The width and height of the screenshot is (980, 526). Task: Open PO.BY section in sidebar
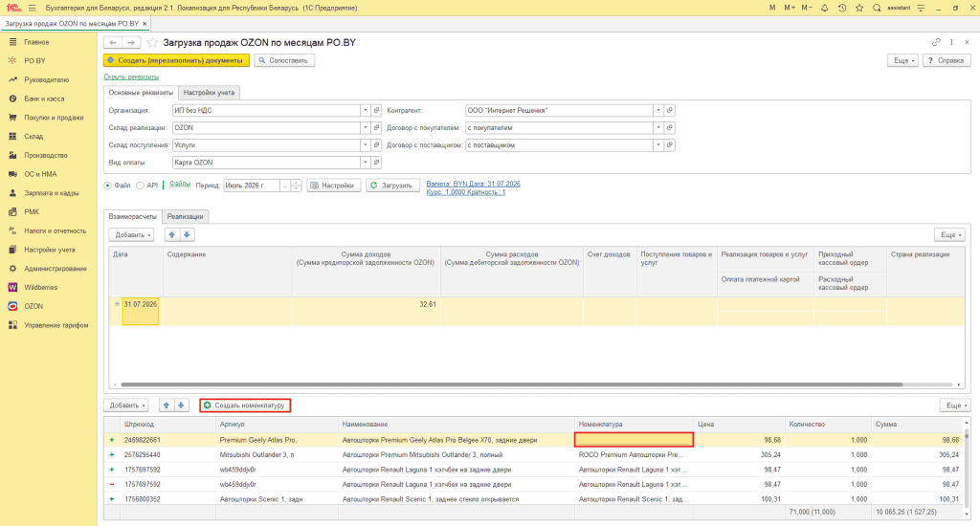click(35, 60)
